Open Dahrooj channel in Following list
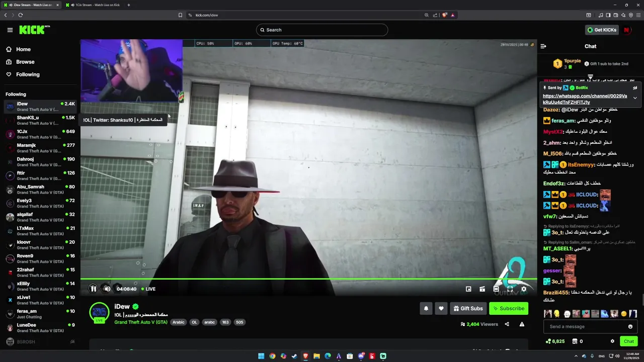This screenshot has width=644, height=362. tap(40, 162)
